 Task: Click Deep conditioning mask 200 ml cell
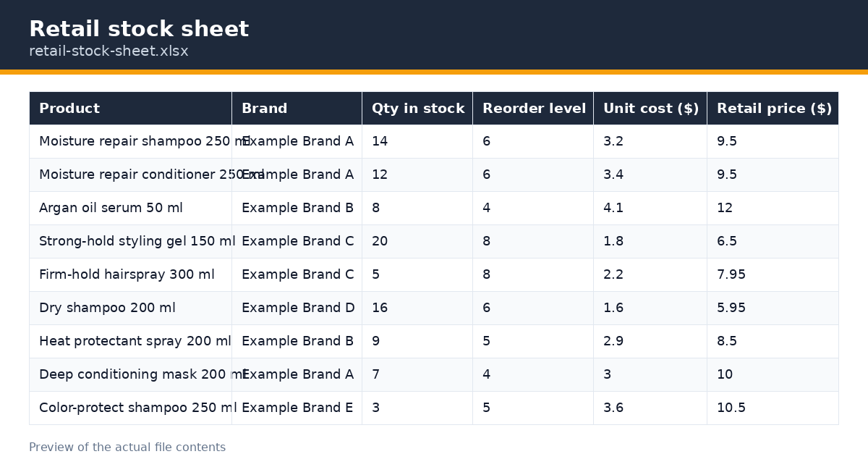(x=130, y=375)
